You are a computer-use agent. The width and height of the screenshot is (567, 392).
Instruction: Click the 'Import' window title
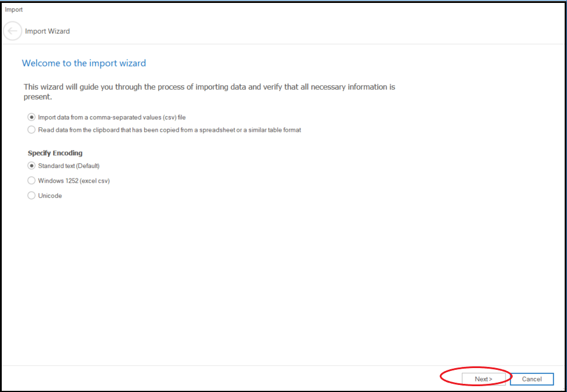tap(14, 10)
